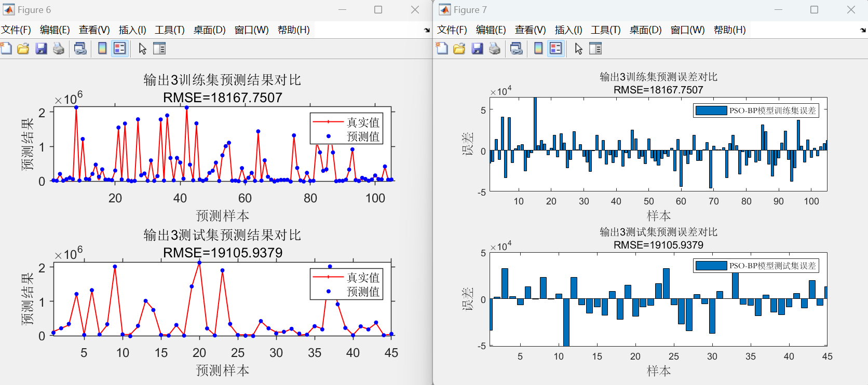Open the 文件(F) menu in Figure 7
The width and height of the screenshot is (868, 385).
tap(452, 30)
